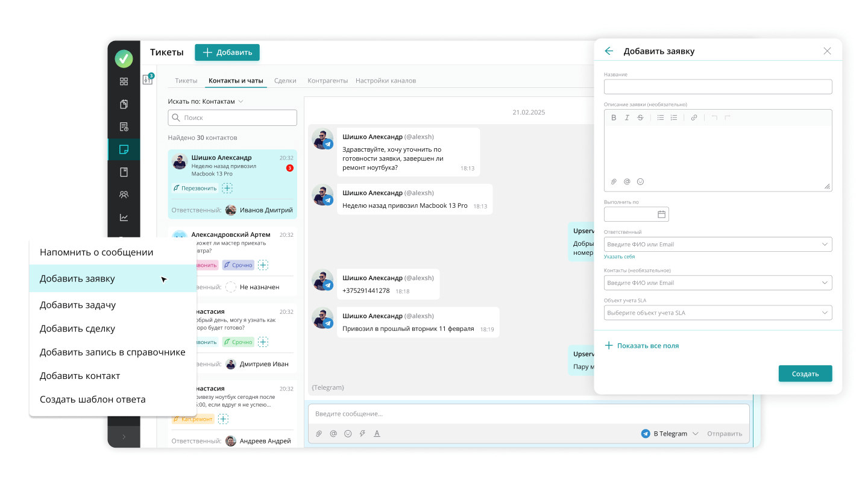Open the filter sliders icon with badge 3

[x=148, y=79]
